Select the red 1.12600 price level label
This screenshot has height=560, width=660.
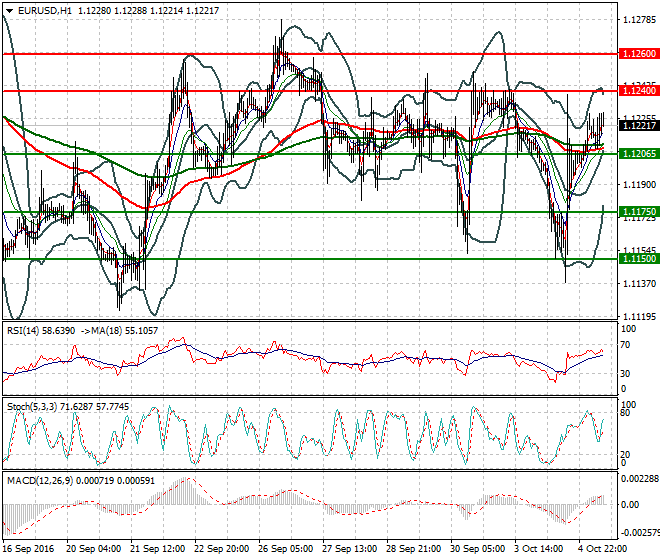(639, 53)
